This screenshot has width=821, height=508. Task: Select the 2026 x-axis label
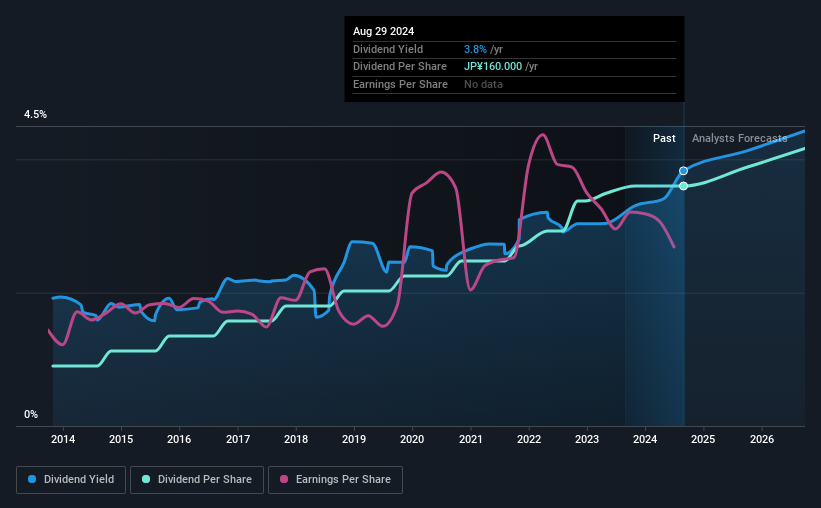pyautogui.click(x=762, y=439)
